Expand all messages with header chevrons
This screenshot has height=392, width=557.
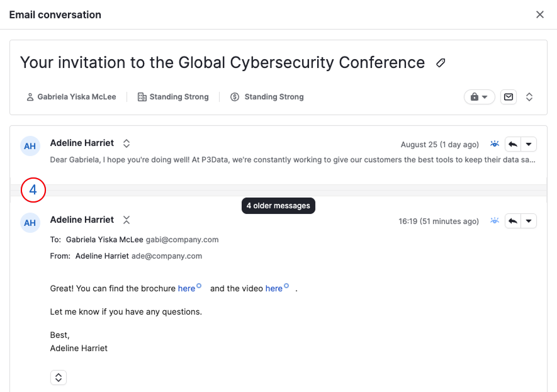(x=529, y=97)
